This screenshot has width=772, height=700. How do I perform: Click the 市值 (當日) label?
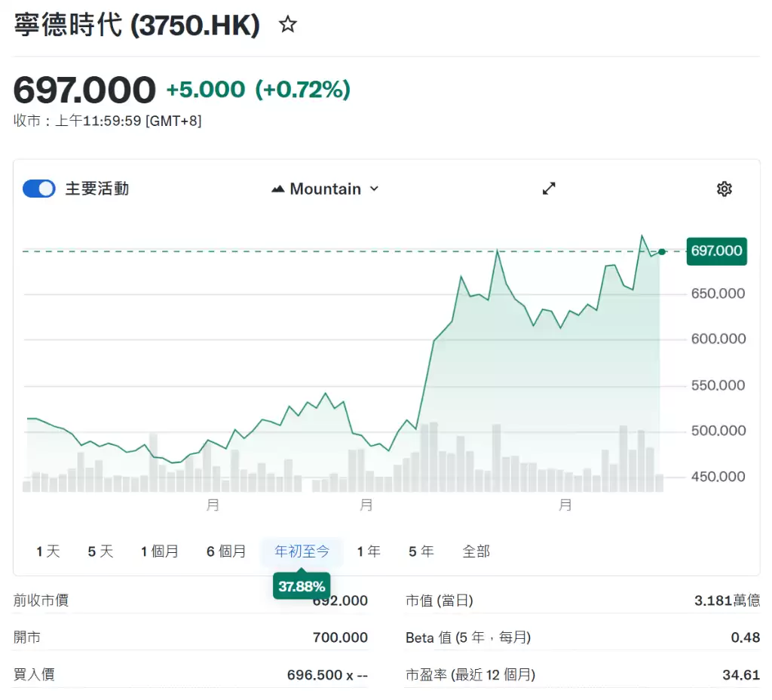[x=440, y=600]
